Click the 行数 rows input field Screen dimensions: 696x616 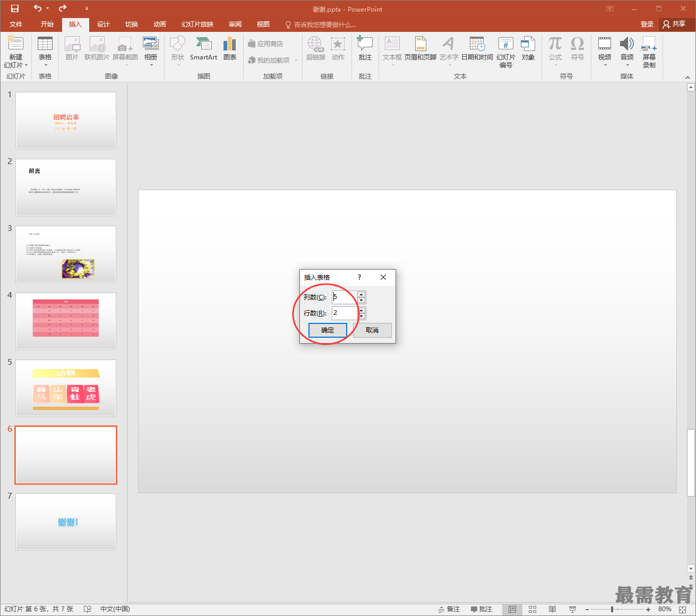(x=345, y=313)
